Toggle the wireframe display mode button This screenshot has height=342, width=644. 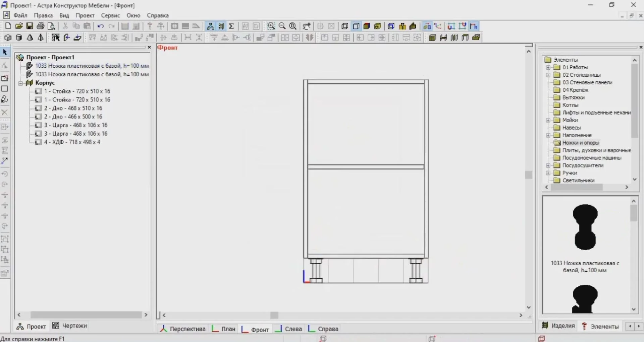344,26
